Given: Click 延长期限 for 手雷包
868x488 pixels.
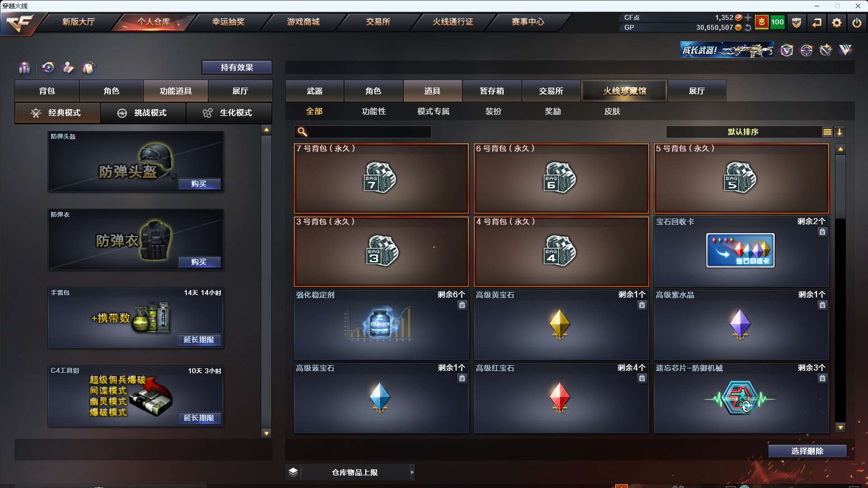Looking at the screenshot, I should pos(199,340).
